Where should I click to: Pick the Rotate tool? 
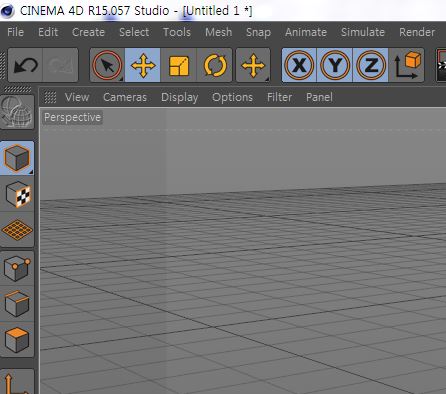[x=214, y=65]
